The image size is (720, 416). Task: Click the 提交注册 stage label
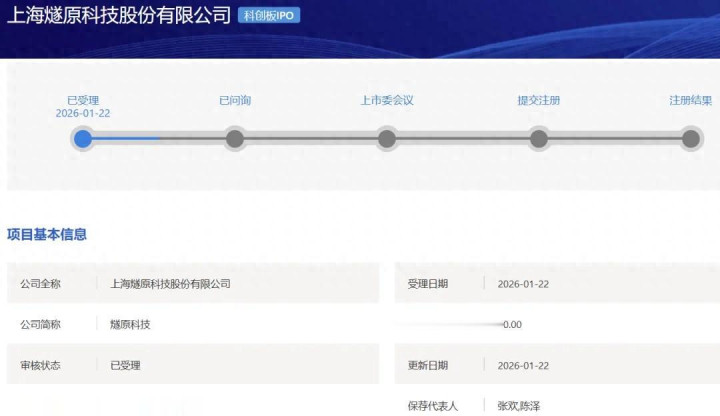pos(539,100)
